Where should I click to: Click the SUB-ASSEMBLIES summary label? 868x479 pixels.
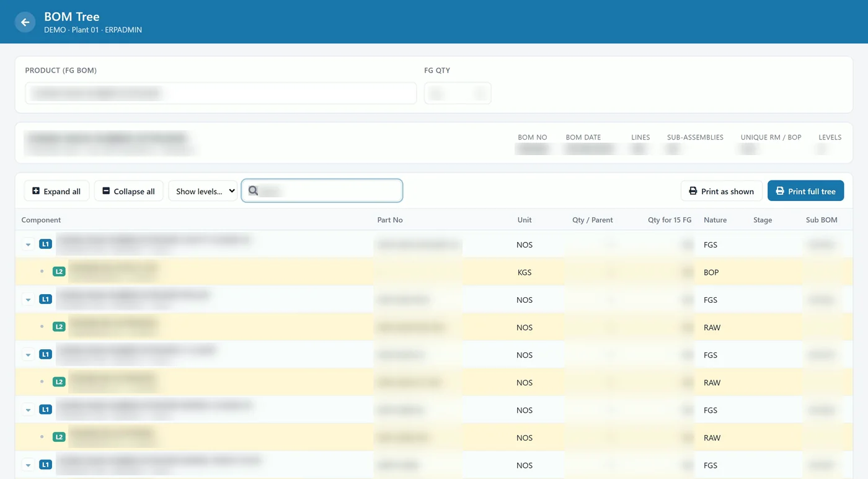click(x=695, y=137)
